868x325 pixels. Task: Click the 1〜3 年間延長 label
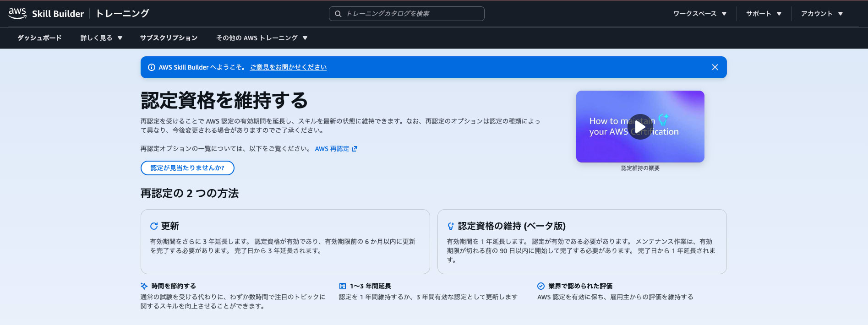tap(371, 286)
